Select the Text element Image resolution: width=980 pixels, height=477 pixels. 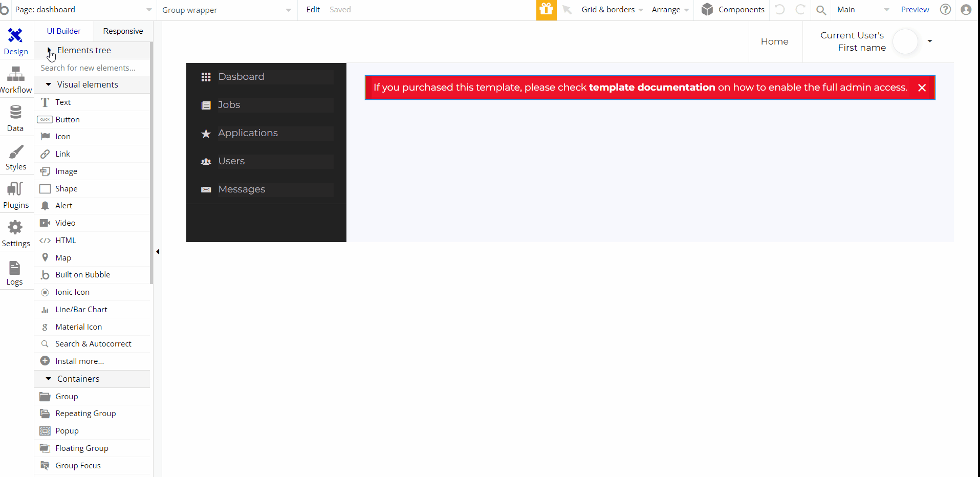pos(92,102)
